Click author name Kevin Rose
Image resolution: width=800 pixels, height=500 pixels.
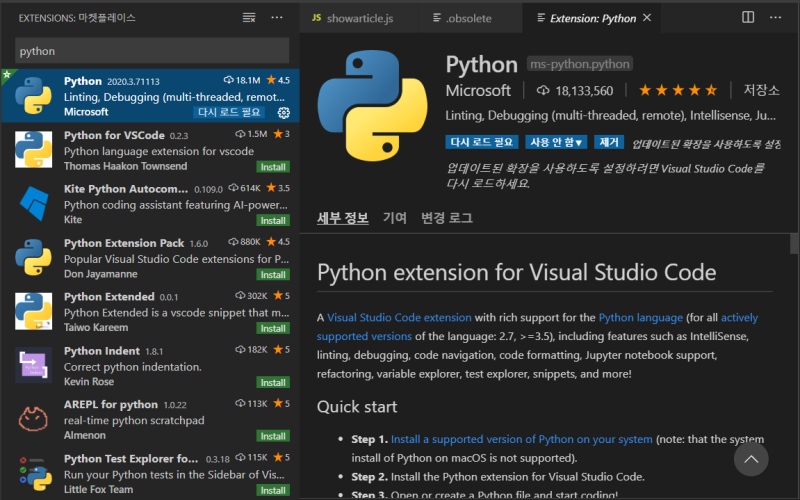(89, 381)
